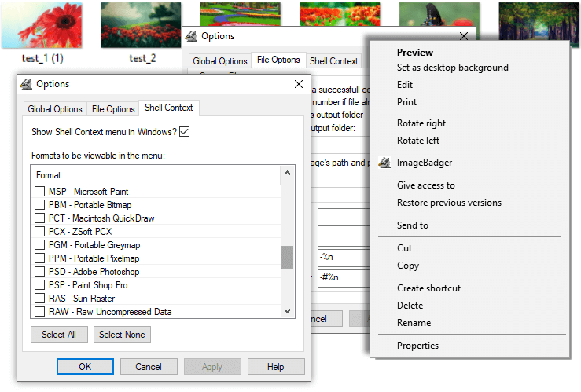Select the test_2 image thumbnail

pyautogui.click(x=142, y=25)
